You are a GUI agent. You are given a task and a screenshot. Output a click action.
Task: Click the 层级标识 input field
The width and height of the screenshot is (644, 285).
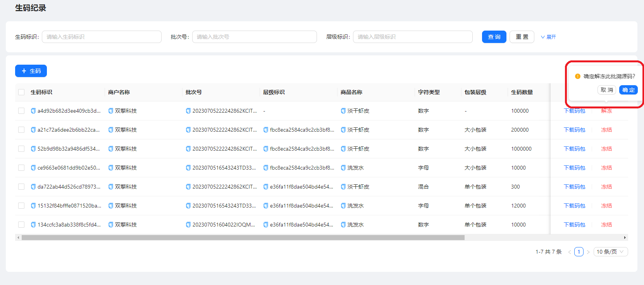click(413, 37)
